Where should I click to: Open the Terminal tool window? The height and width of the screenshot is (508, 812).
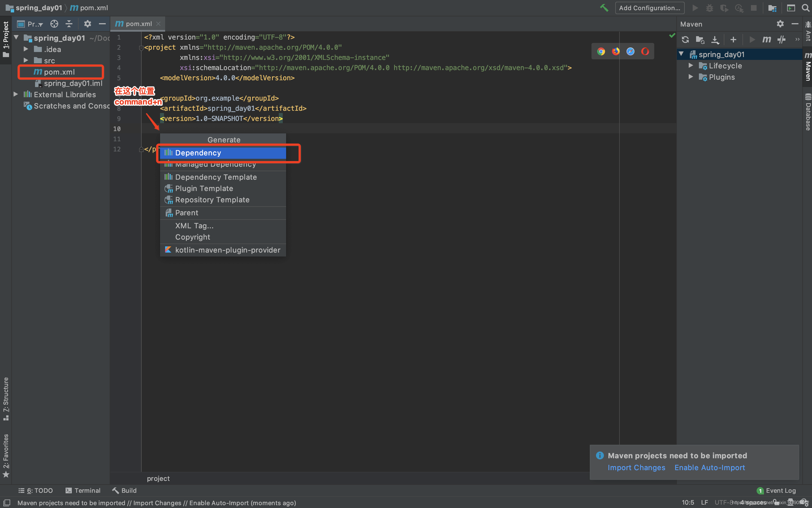click(x=83, y=490)
